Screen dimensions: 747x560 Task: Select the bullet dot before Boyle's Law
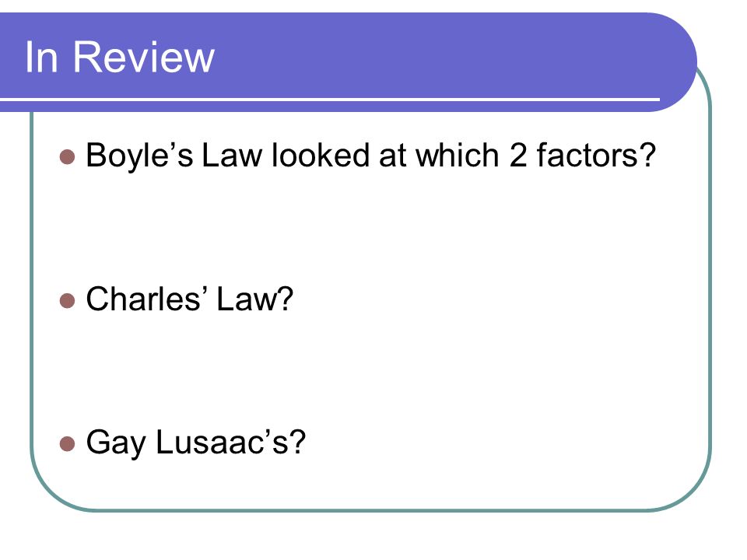pos(68,157)
